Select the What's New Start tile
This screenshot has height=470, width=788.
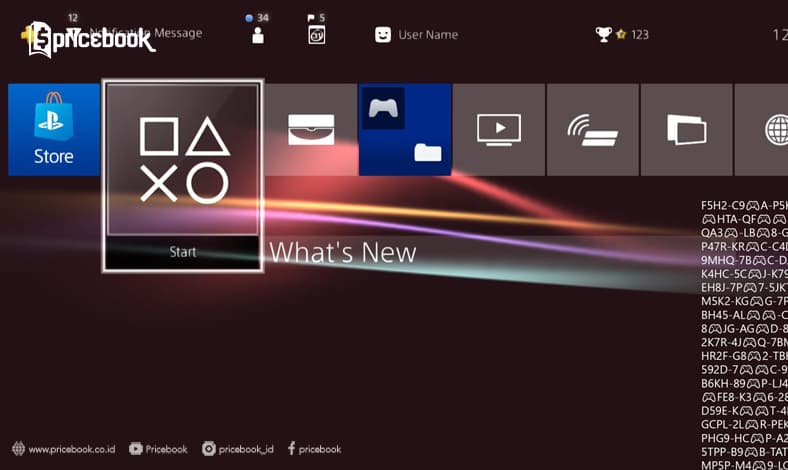coord(183,176)
